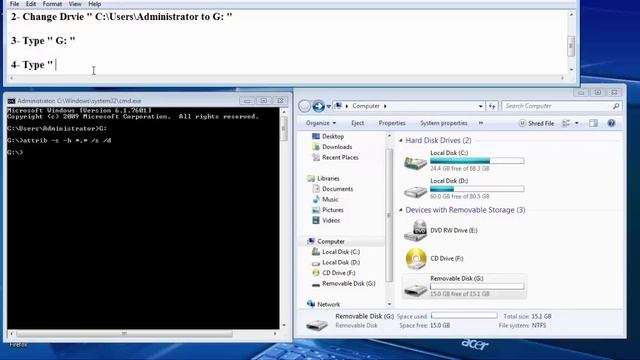Click Local Disk (C:) usage bar
The height and width of the screenshot is (360, 640).
477,161
